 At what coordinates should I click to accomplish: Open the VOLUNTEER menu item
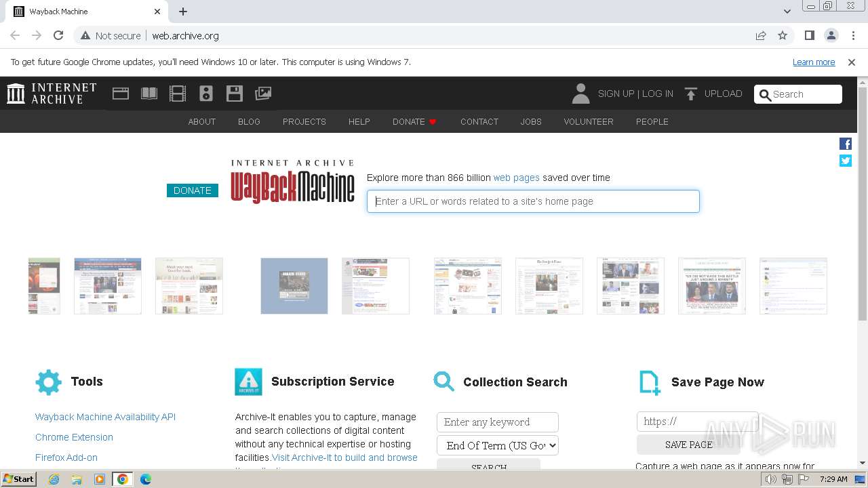589,122
